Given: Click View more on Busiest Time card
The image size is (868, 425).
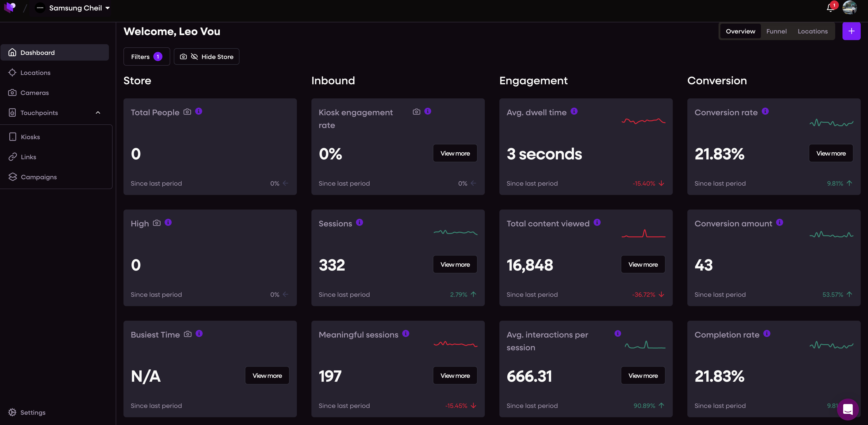Looking at the screenshot, I should coord(267,376).
